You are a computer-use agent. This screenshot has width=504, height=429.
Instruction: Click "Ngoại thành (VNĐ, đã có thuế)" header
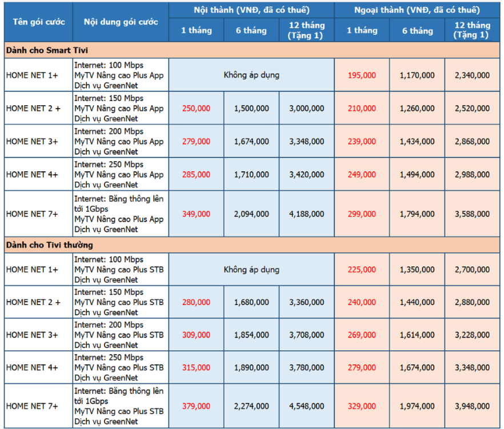pos(417,10)
